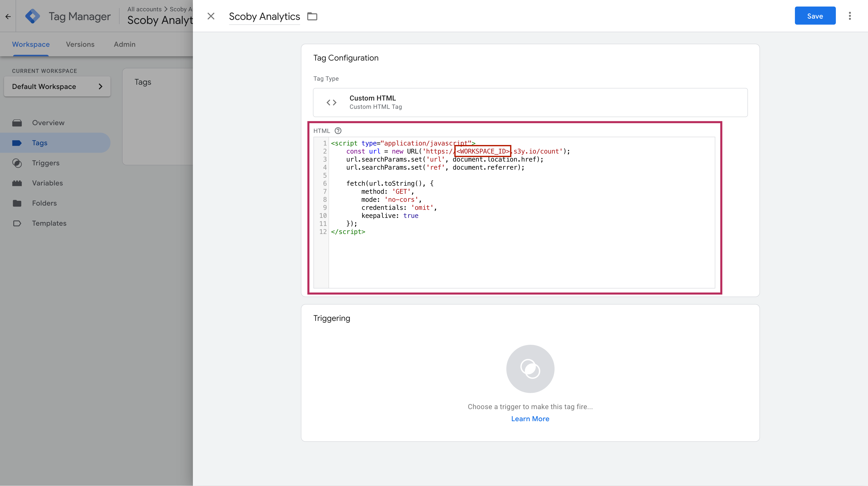868x486 pixels.
Task: Open Templates in the sidebar
Action: 49,223
